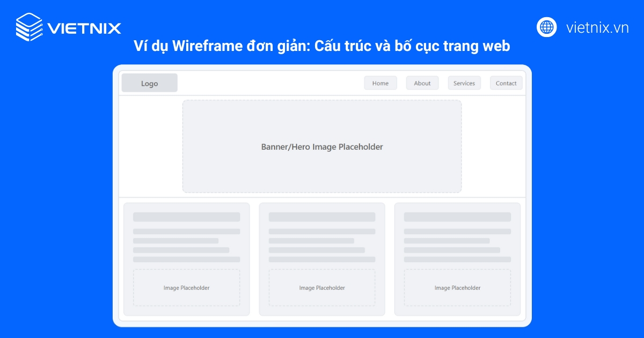Open the Home navigation item
The width and height of the screenshot is (644, 338).
coord(380,83)
